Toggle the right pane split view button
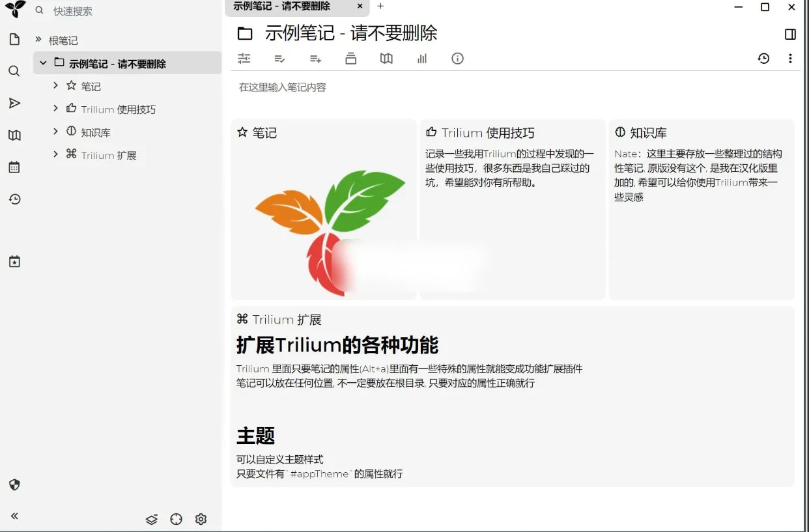 click(789, 34)
